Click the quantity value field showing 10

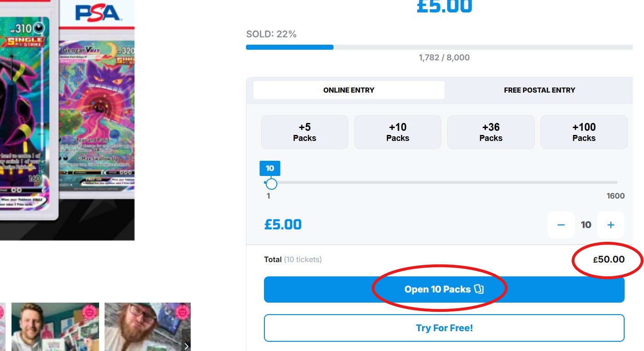(586, 225)
